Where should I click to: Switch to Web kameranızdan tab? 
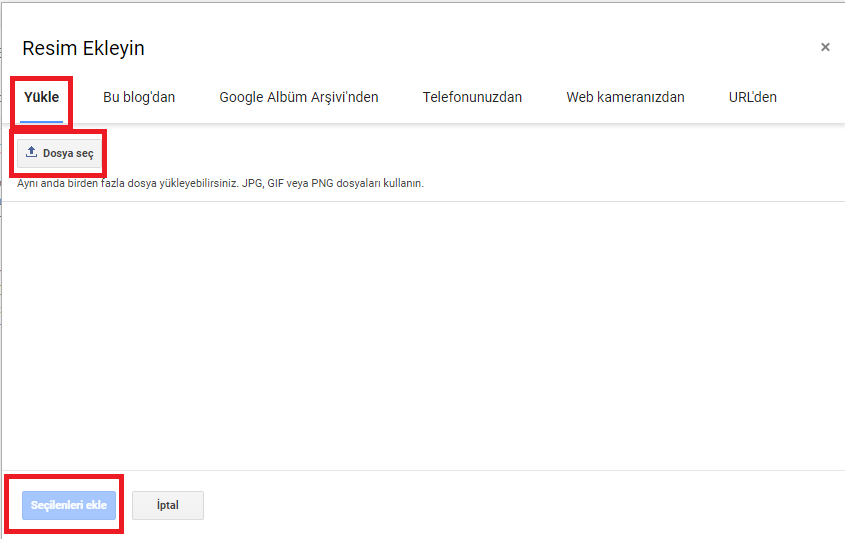tap(625, 98)
